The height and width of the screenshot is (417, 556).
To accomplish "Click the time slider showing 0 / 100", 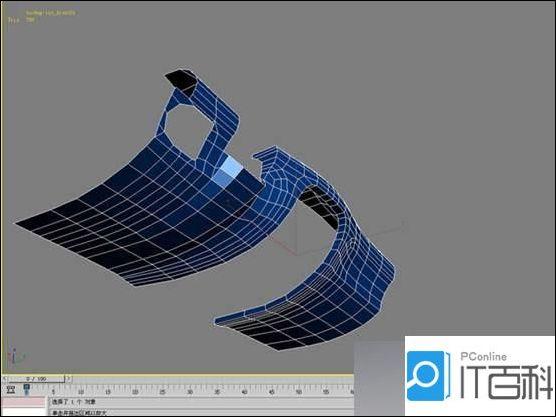I will click(37, 379).
